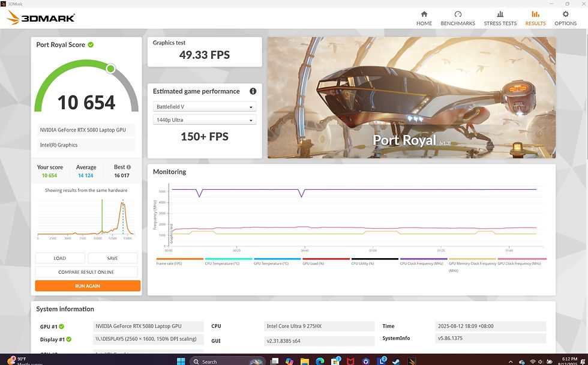Open Options via the gear icon
This screenshot has height=365, width=588.
(x=565, y=14)
